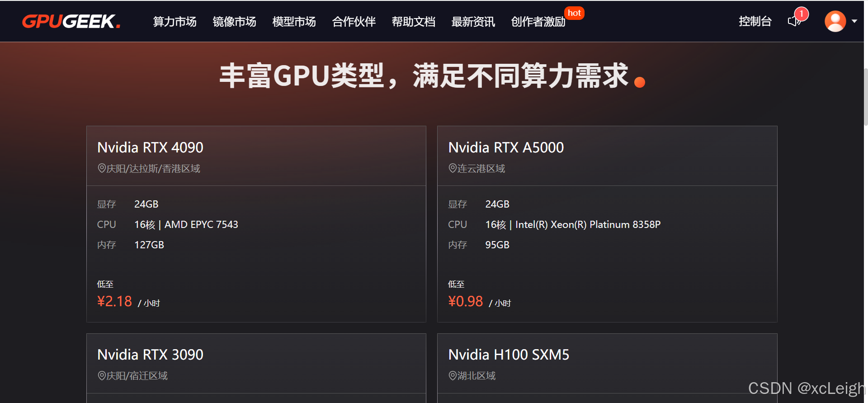Click the 24GB value in the RTX A5000 card
868x403 pixels.
tap(497, 204)
